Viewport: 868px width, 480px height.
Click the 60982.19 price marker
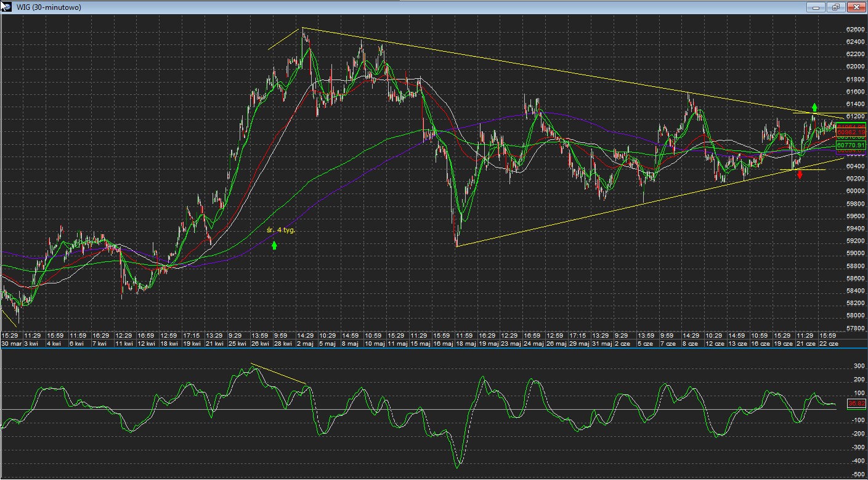click(x=851, y=132)
